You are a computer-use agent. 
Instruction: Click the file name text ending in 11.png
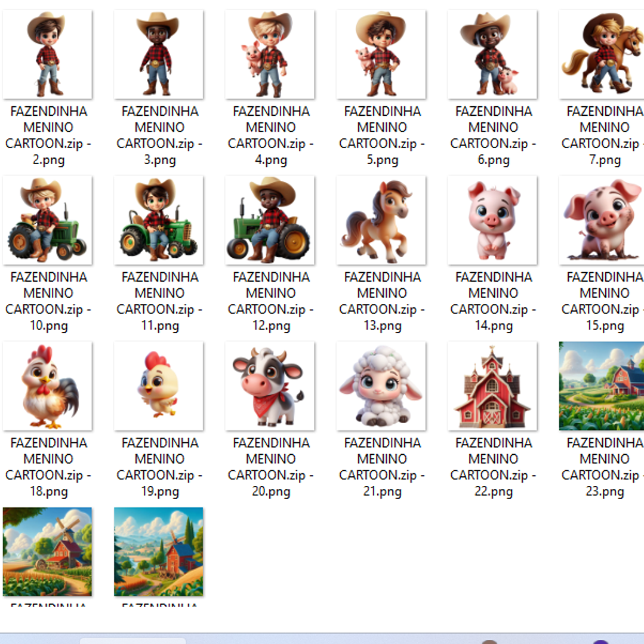(x=159, y=301)
